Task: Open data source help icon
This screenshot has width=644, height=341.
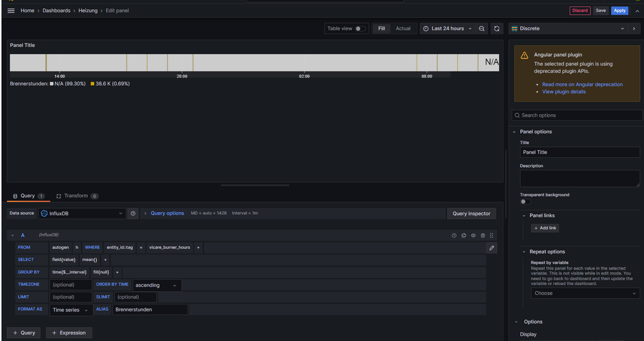Action: click(133, 213)
